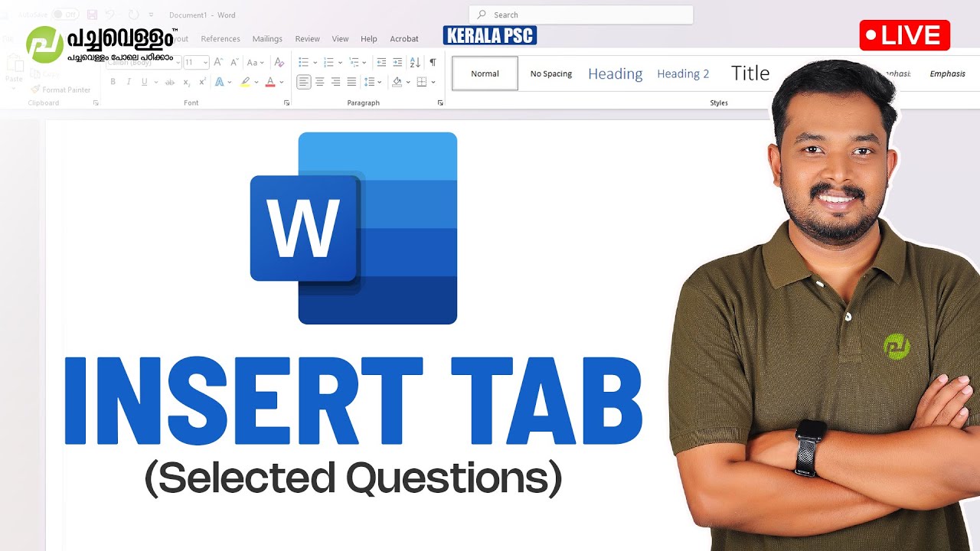
Task: Click the Document1 - Word title text
Action: tap(202, 15)
